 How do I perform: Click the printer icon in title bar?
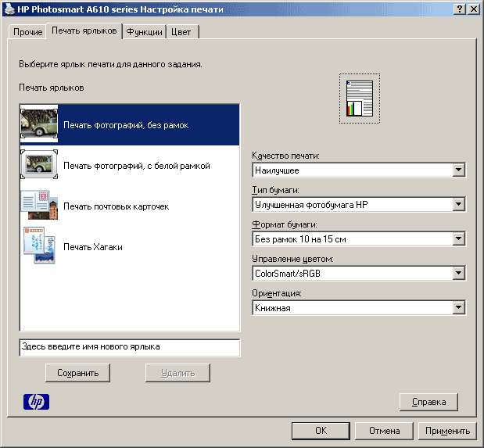click(x=9, y=9)
